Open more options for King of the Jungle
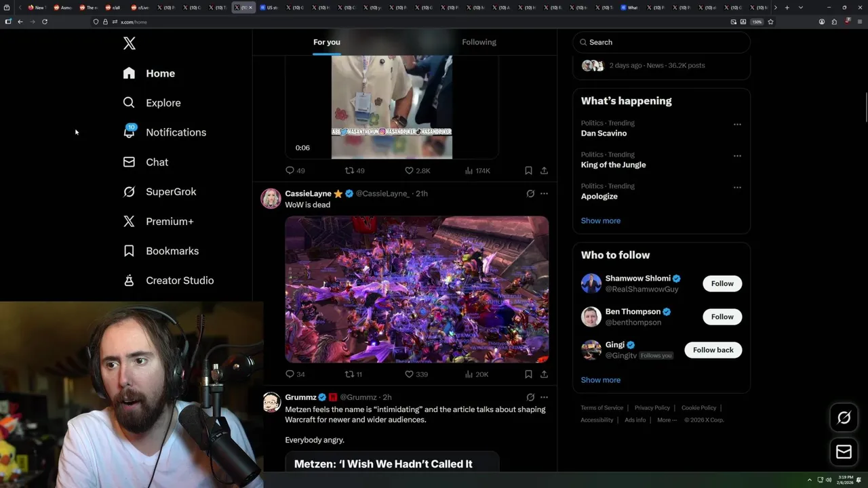The width and height of the screenshot is (868, 488). point(737,156)
